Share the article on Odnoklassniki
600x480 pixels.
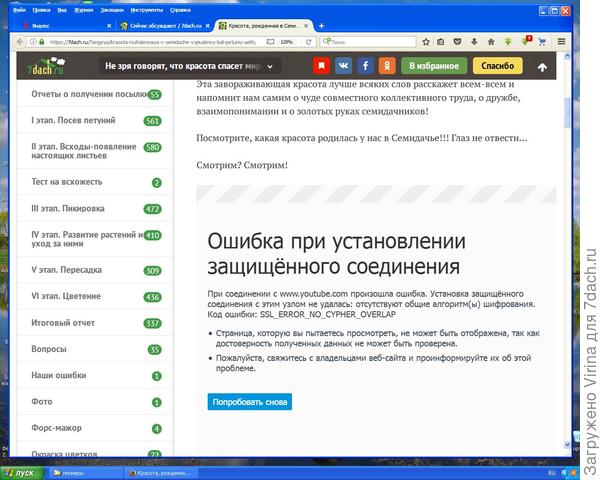coord(387,66)
